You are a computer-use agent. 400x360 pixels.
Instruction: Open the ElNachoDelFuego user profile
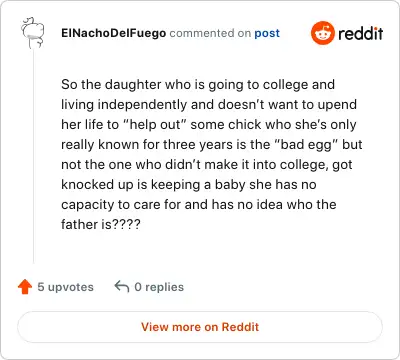pos(113,33)
